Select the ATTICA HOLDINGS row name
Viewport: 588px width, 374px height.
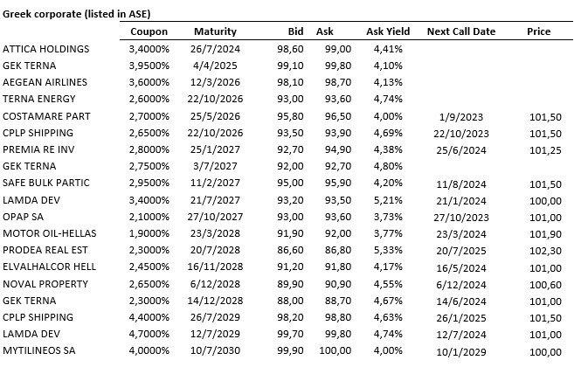click(x=46, y=49)
